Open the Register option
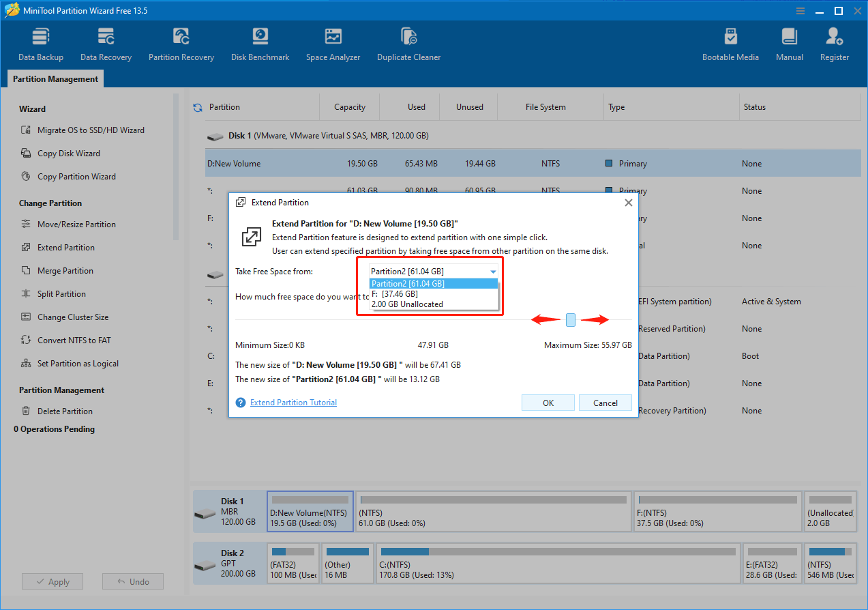Image resolution: width=868 pixels, height=610 pixels. point(834,44)
